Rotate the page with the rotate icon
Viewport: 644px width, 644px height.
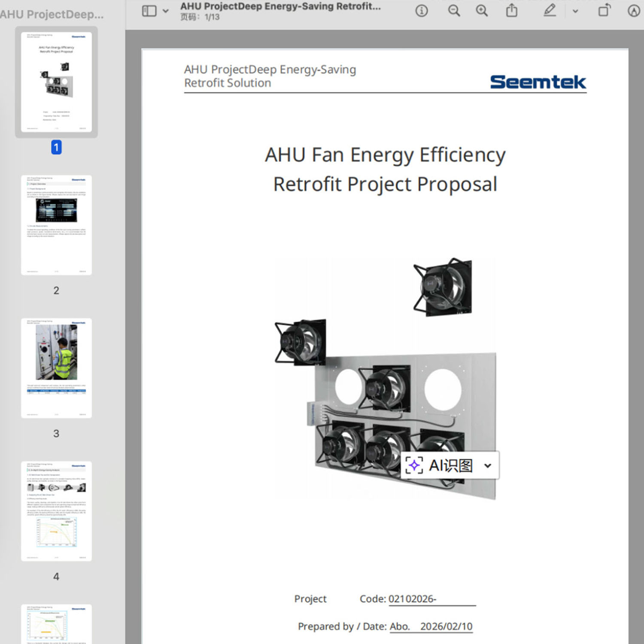(x=605, y=10)
